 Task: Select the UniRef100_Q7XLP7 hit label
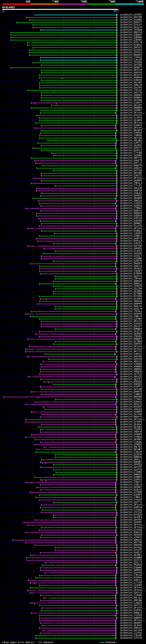pos(131,25)
